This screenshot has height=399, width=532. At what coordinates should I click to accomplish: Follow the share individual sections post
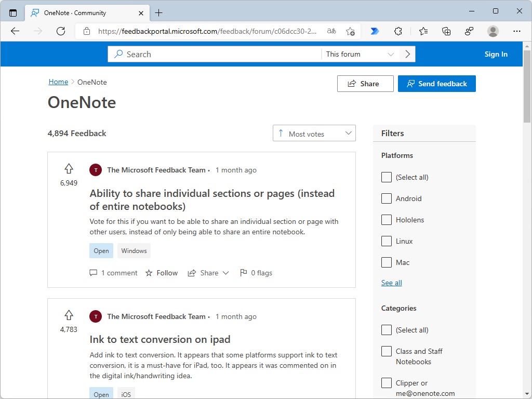(162, 273)
